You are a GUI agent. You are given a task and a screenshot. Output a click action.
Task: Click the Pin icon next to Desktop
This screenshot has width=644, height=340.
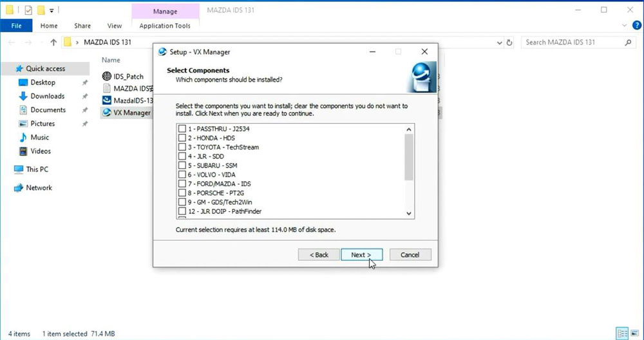[84, 82]
